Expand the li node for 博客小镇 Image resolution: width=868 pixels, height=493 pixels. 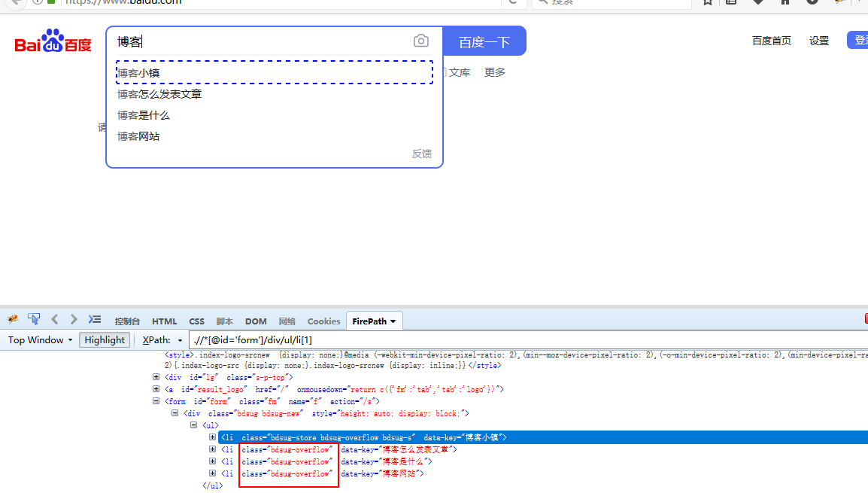click(x=213, y=437)
